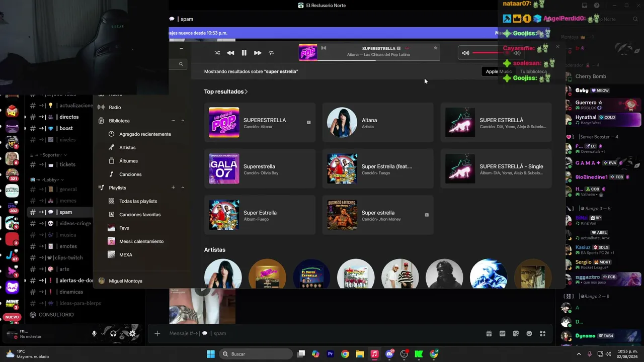Adjust the Apple Music volume slider

pyautogui.click(x=490, y=53)
